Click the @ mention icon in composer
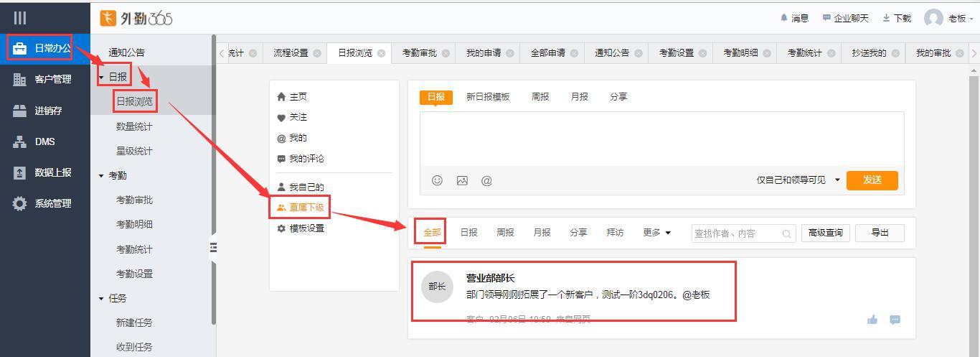 tap(486, 180)
